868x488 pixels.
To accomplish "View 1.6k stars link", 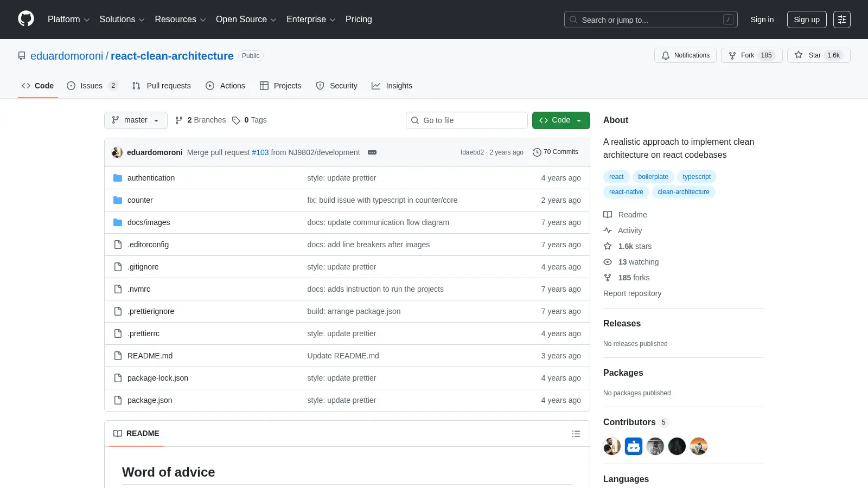I will [x=628, y=246].
